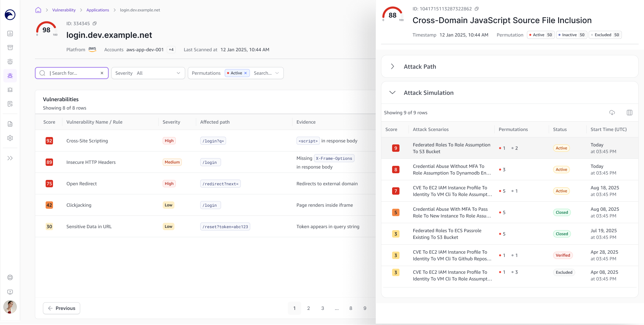Collapse the Attack Simulation section
The image size is (644, 325).
point(509,93)
